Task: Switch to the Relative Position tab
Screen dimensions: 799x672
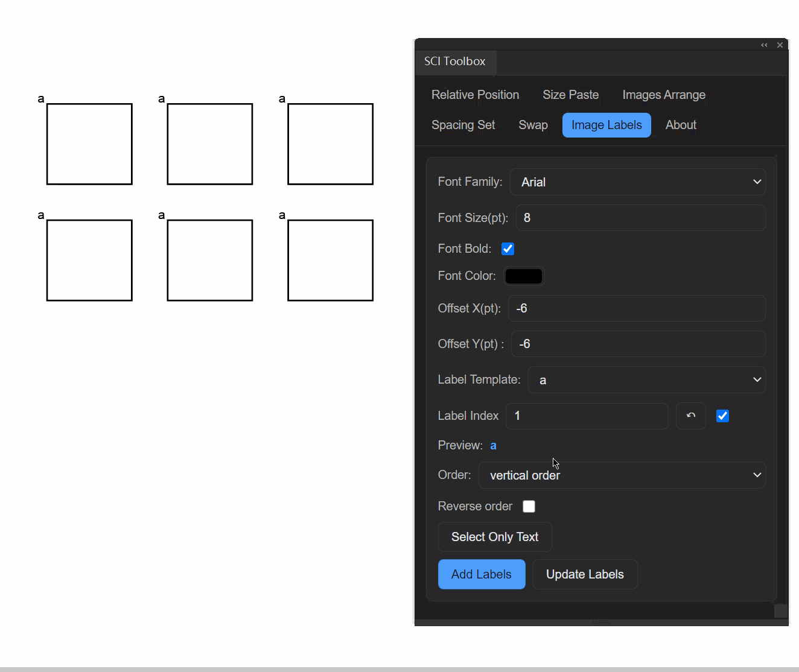Action: (475, 95)
